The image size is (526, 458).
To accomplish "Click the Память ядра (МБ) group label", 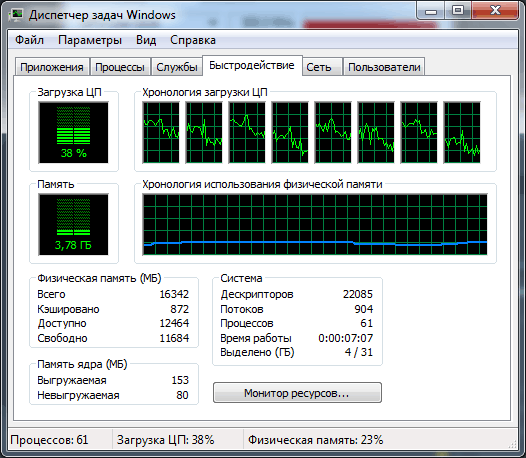I will [x=82, y=364].
